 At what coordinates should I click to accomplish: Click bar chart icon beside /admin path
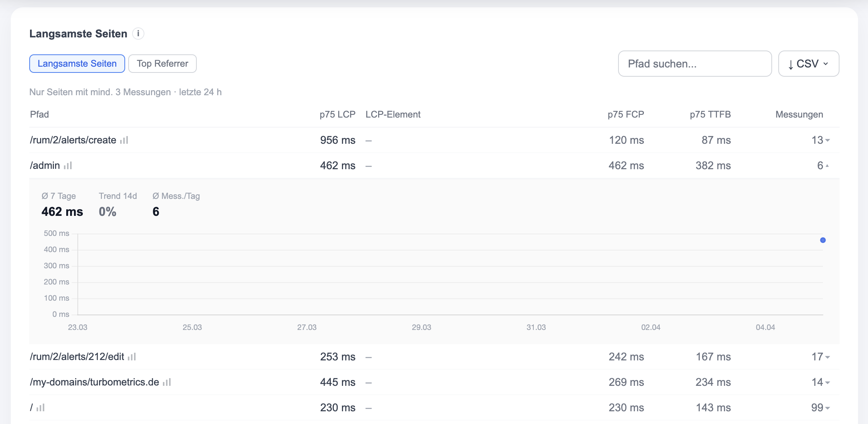(68, 166)
